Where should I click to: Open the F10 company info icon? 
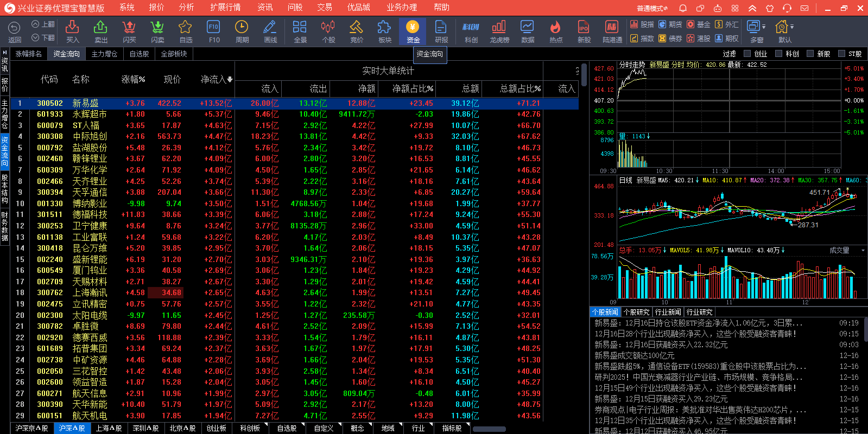[214, 31]
